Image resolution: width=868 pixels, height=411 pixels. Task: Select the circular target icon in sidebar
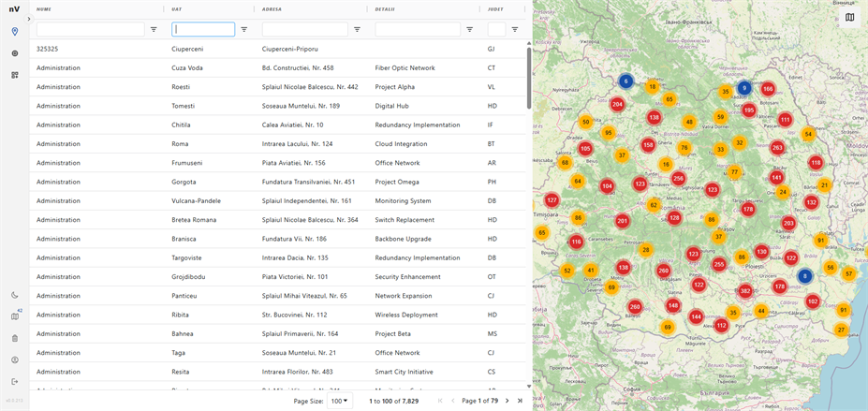[x=15, y=53]
